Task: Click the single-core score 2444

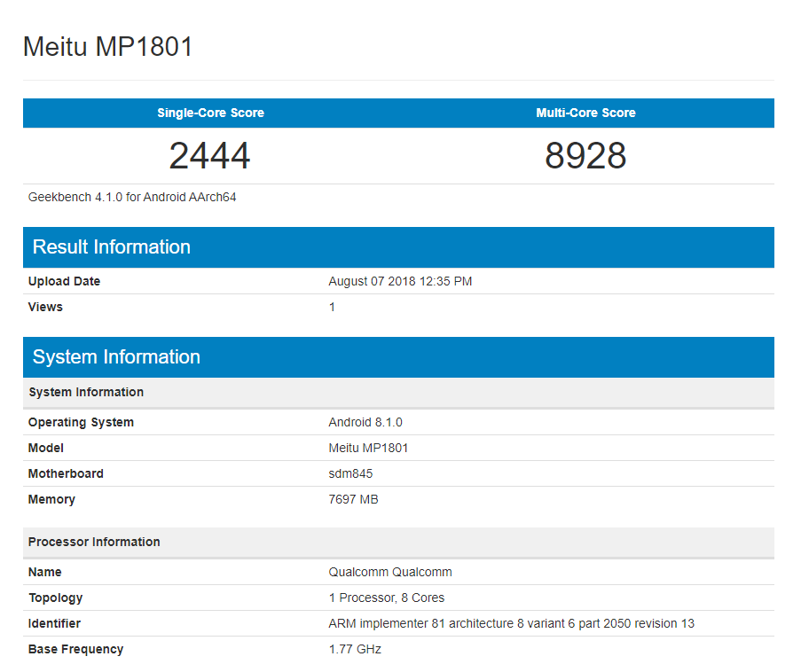Action: [210, 155]
